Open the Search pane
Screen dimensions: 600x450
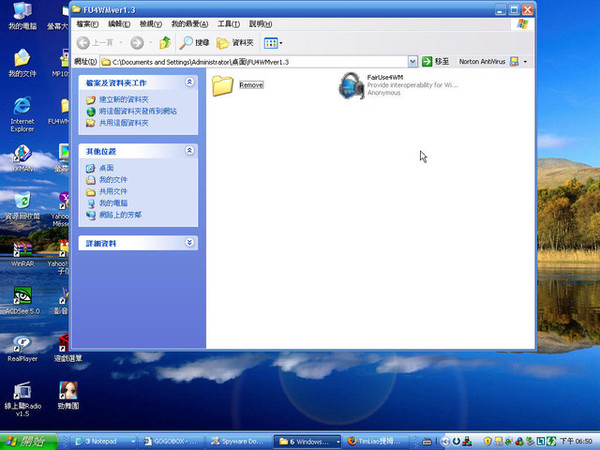(194, 43)
